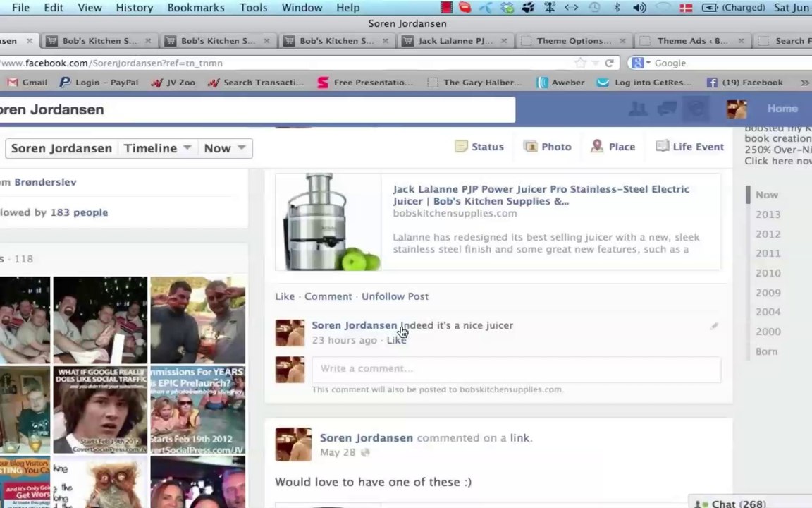Jump to 2013 on timeline navigator

click(768, 214)
